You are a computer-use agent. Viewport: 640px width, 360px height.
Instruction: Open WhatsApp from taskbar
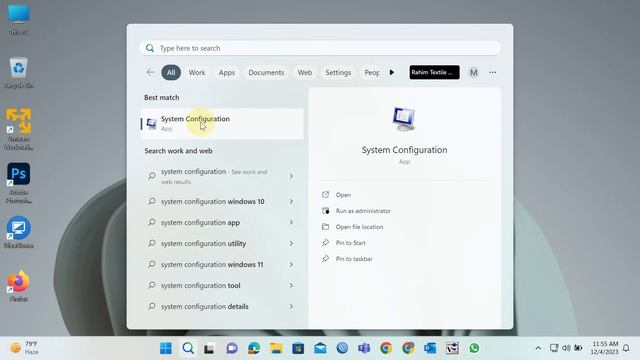[474, 348]
